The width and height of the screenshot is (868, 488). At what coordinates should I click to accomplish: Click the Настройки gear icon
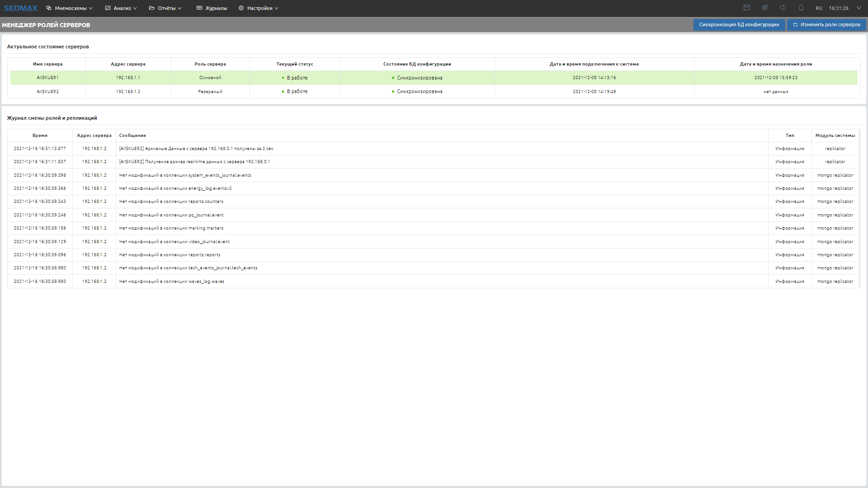pos(241,8)
